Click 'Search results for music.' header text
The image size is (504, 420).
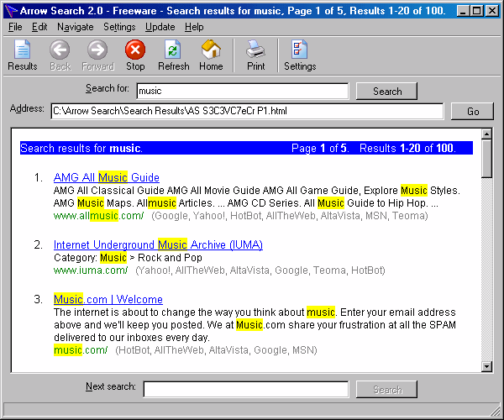(81, 148)
